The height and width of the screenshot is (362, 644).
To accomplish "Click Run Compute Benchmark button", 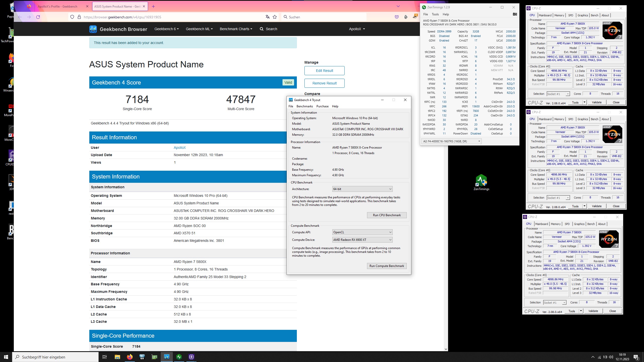I will [x=387, y=266].
